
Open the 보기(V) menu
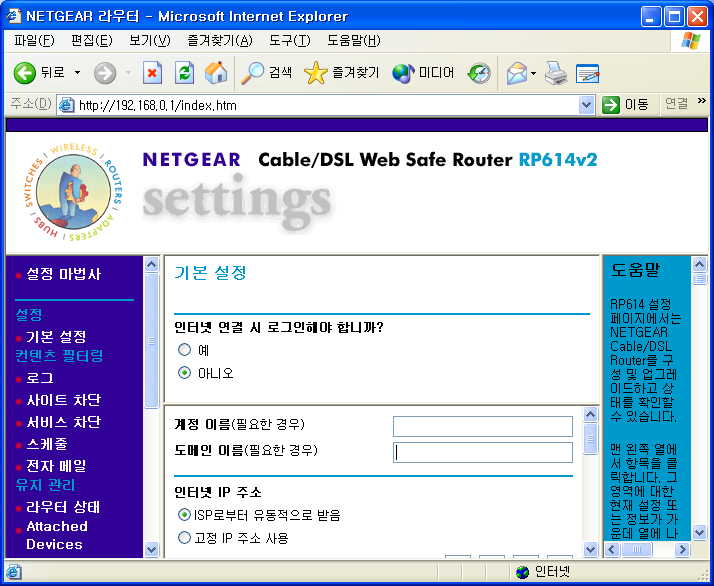click(150, 41)
